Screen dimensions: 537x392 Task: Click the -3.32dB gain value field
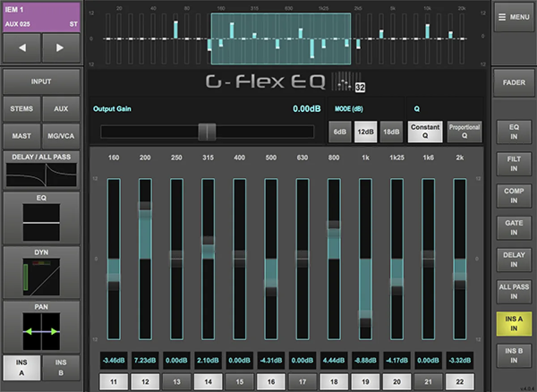click(x=460, y=361)
